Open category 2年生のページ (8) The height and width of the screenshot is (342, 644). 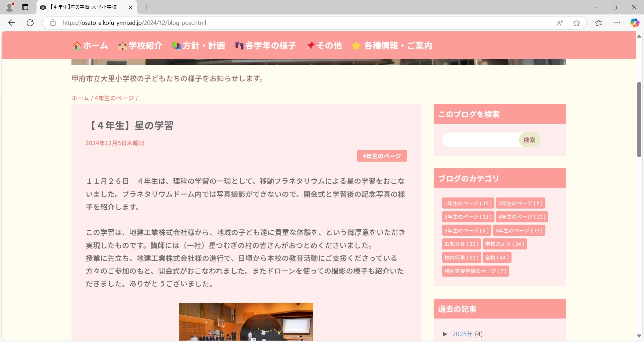pyautogui.click(x=520, y=203)
